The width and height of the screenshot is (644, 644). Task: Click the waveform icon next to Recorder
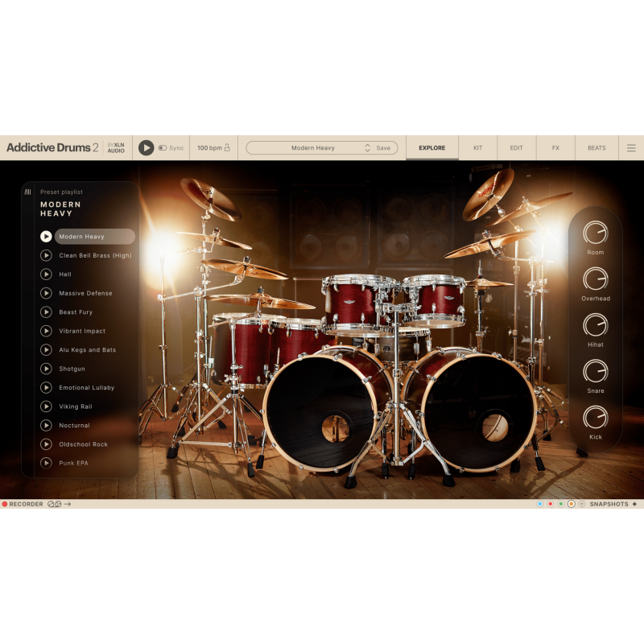coord(52,504)
